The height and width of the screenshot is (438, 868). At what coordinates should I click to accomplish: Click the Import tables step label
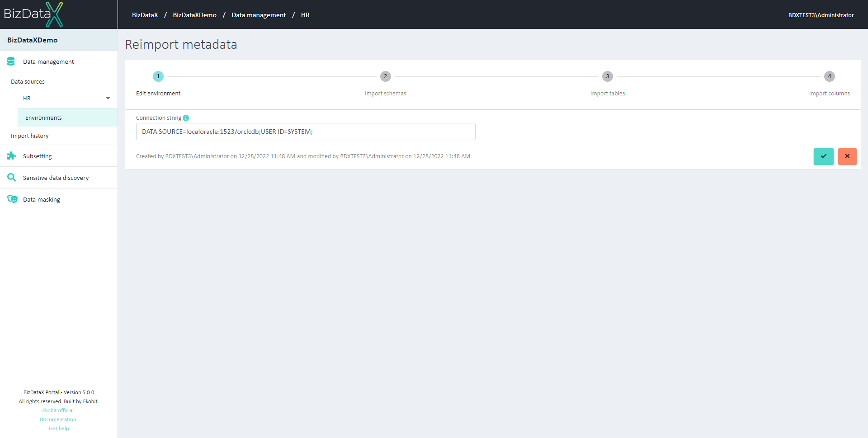(x=608, y=94)
